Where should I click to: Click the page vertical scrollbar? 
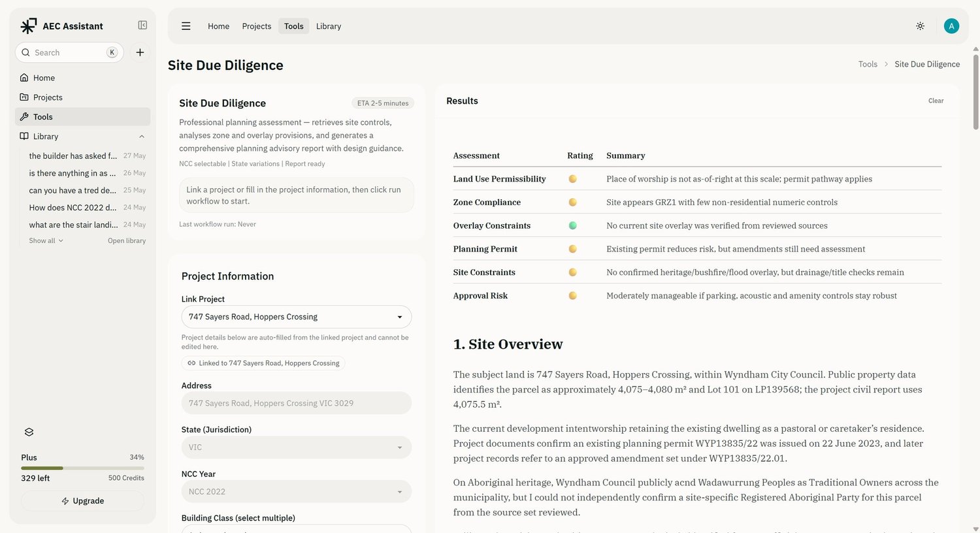coord(975,91)
